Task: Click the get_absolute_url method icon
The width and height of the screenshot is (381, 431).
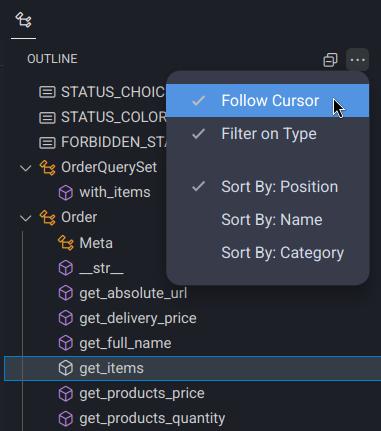Action: (66, 293)
